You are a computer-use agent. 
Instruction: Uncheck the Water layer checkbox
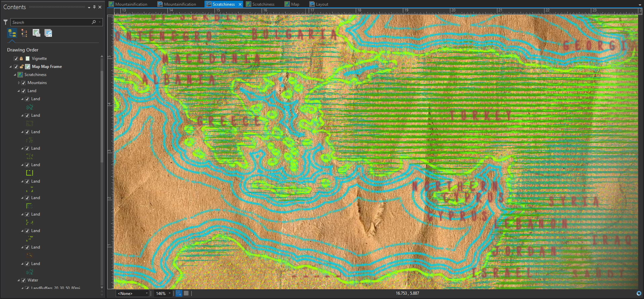(x=24, y=280)
